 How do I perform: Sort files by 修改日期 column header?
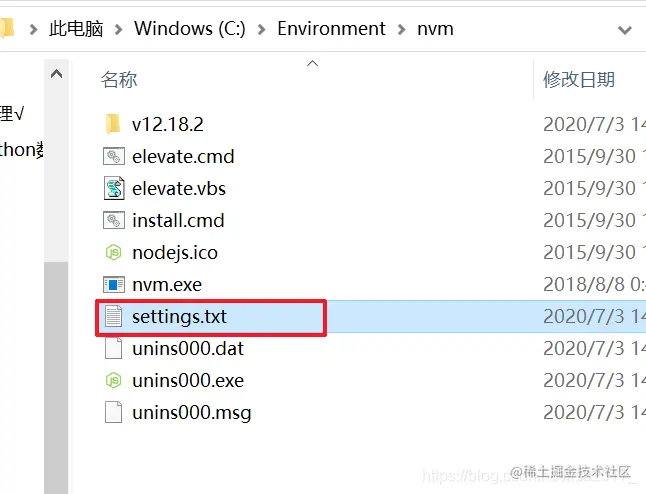click(x=578, y=80)
